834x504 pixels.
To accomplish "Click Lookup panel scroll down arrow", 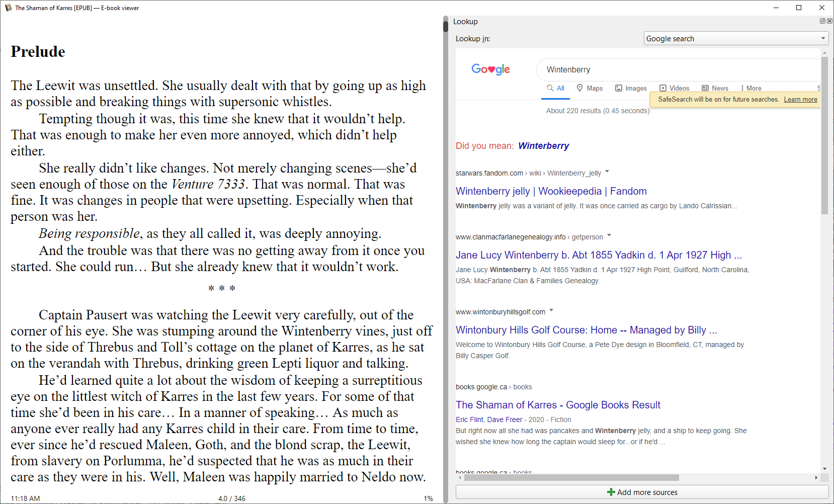I will tap(824, 469).
